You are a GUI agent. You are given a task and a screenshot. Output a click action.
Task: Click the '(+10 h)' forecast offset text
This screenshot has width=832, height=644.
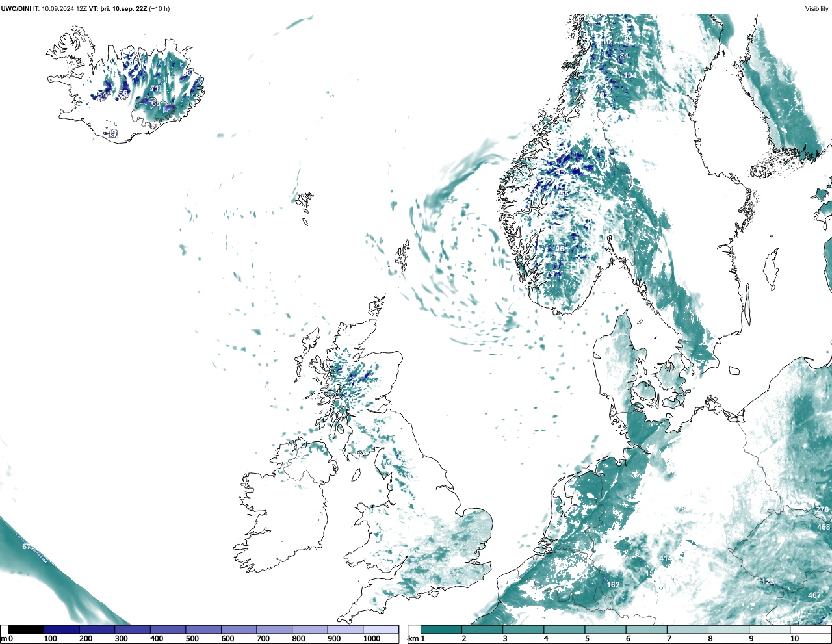[x=159, y=9]
